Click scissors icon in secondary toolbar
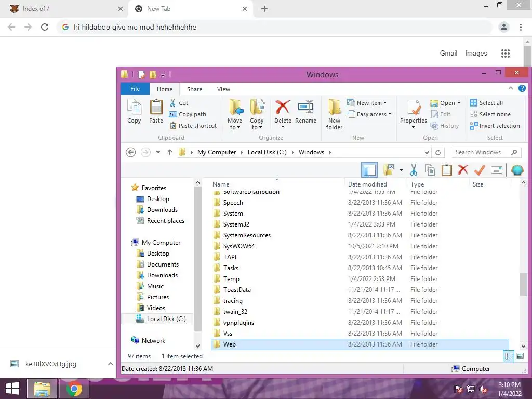532x399 pixels. [x=414, y=170]
